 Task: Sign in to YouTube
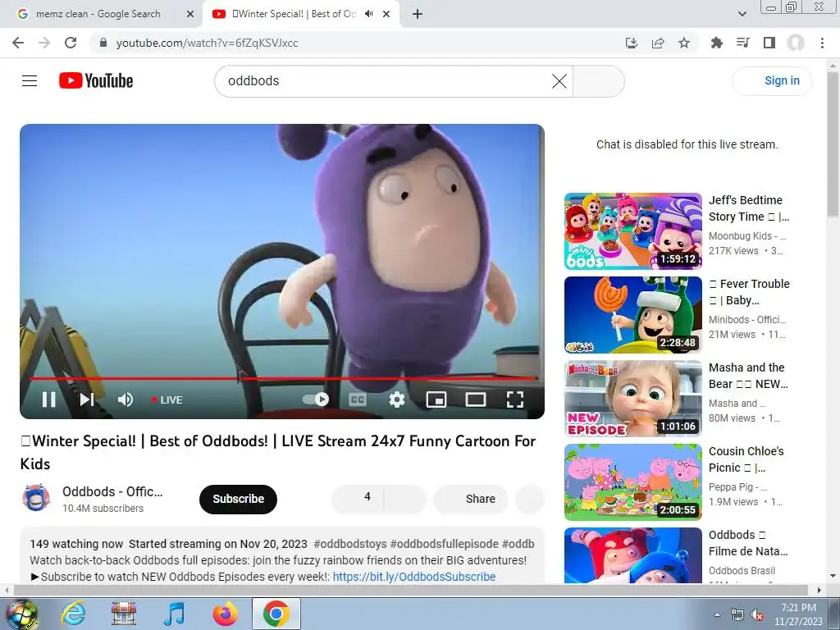point(772,81)
